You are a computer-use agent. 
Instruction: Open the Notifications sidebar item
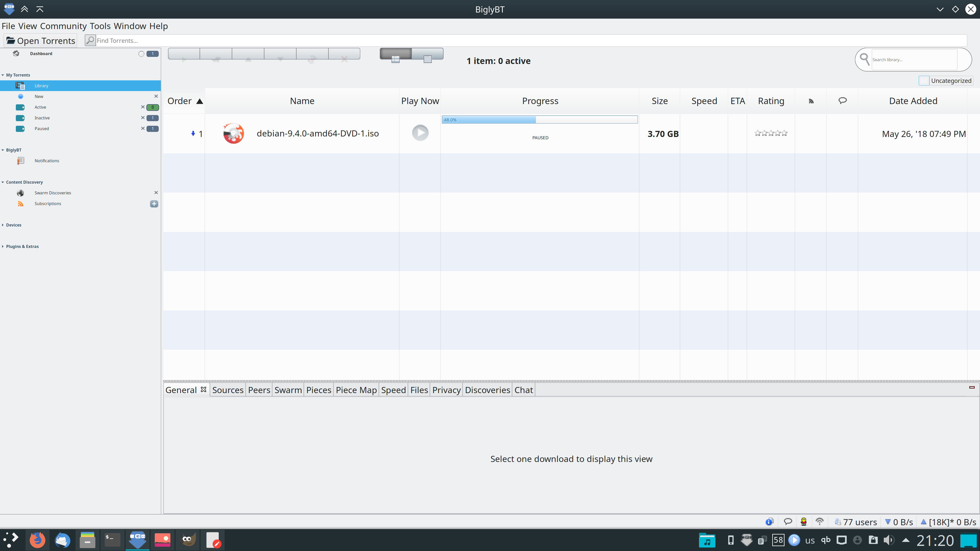click(x=46, y=161)
